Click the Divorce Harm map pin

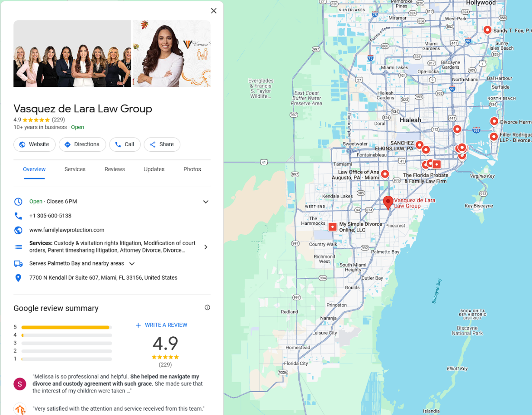tap(494, 121)
